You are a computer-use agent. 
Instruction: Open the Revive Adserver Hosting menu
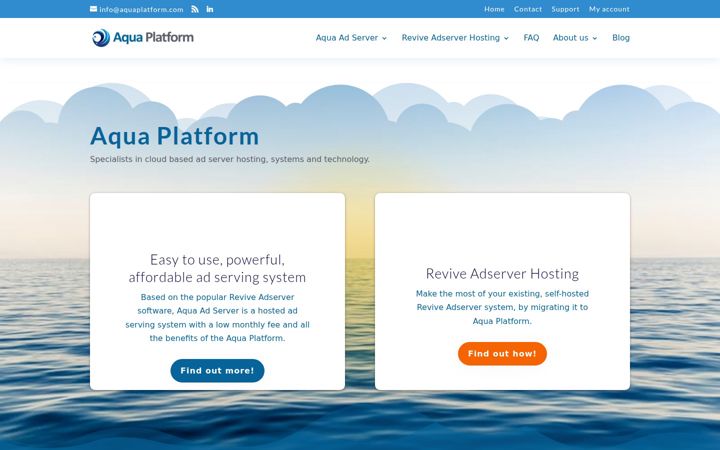click(450, 38)
